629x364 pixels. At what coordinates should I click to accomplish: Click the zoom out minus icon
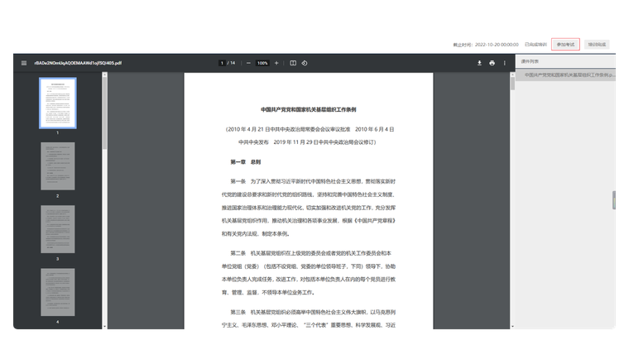click(248, 63)
